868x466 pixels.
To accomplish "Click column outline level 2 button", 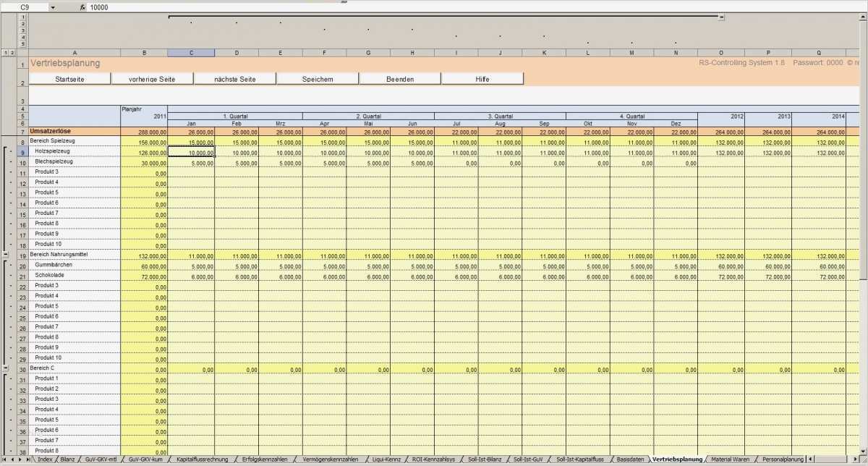I will point(13,52).
